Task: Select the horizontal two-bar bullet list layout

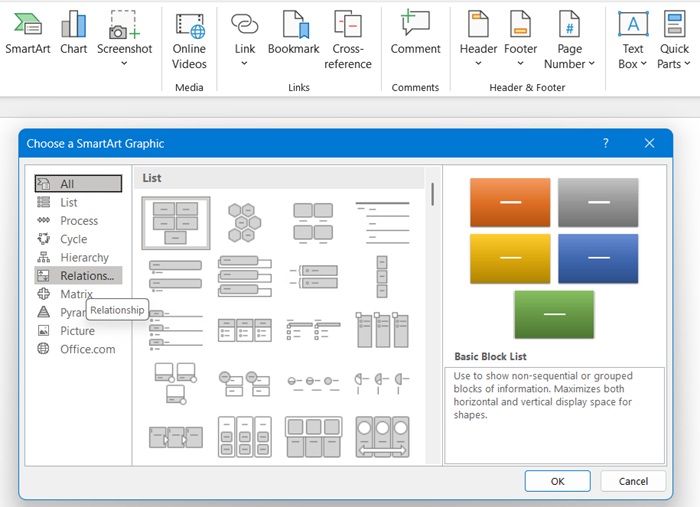Action: pos(313,330)
